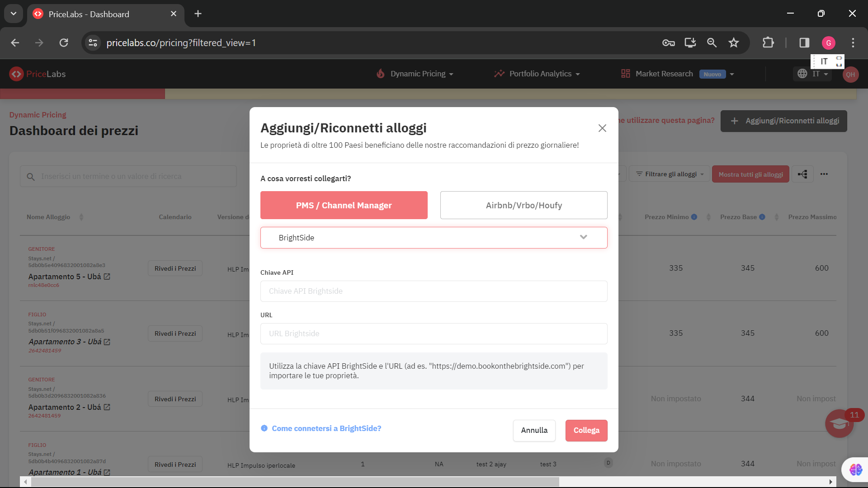The height and width of the screenshot is (488, 868).
Task: Click Rivedi i Prezzi for Apartamento 2
Action: pos(175,399)
